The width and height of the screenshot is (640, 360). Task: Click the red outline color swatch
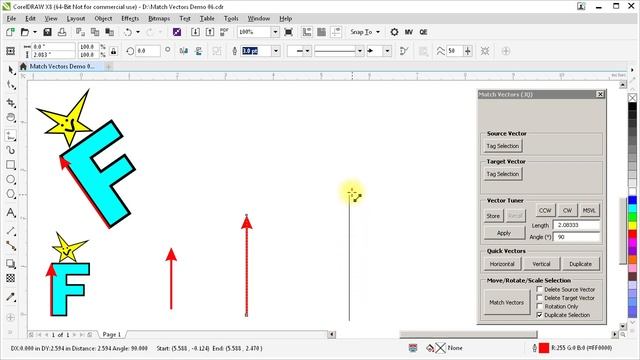pos(544,348)
